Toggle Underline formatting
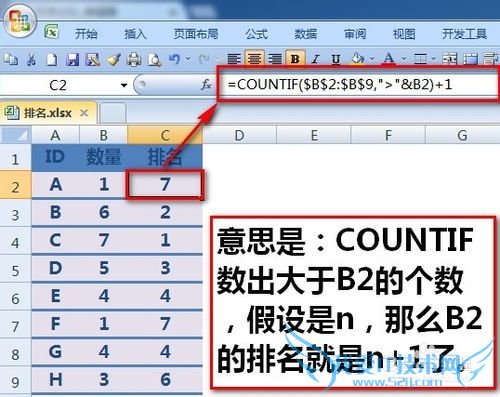 tap(336, 59)
